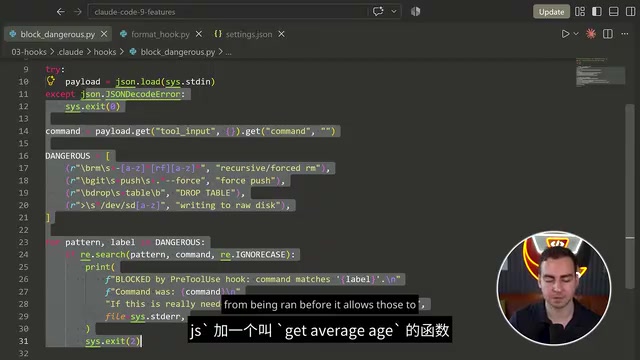
Task: Select the .claude breadcrumb
Action: coord(70,52)
